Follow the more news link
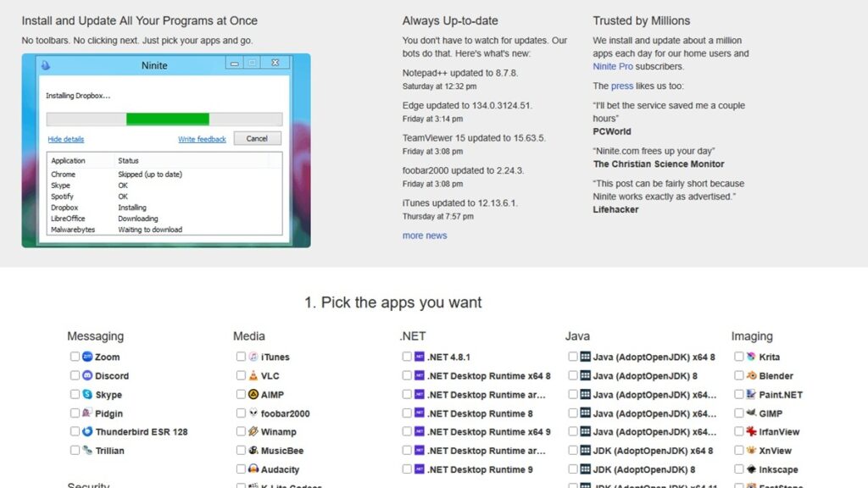This screenshot has height=488, width=868. (425, 236)
